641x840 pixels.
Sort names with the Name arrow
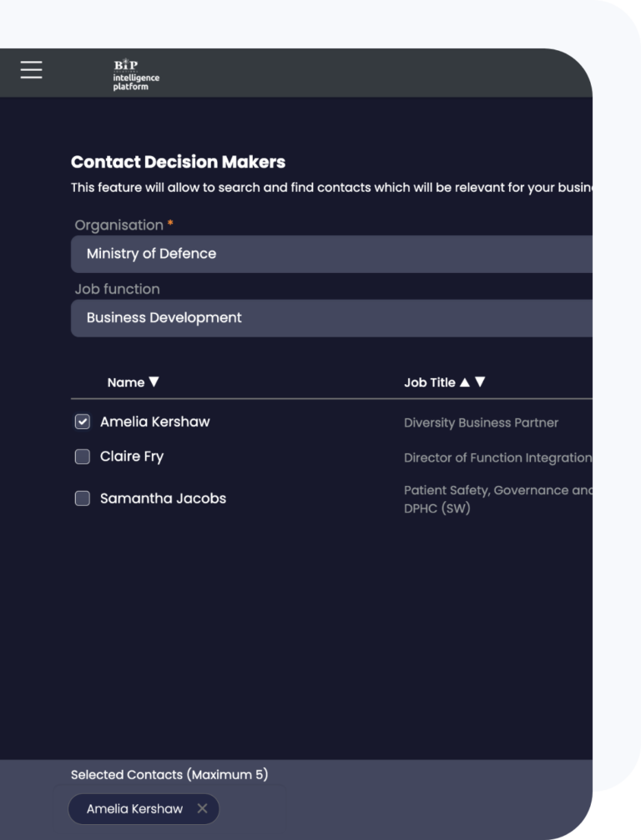point(154,382)
